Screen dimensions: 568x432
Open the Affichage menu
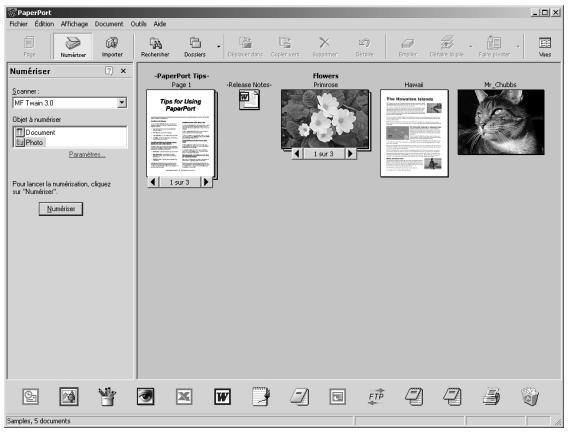coord(74,24)
